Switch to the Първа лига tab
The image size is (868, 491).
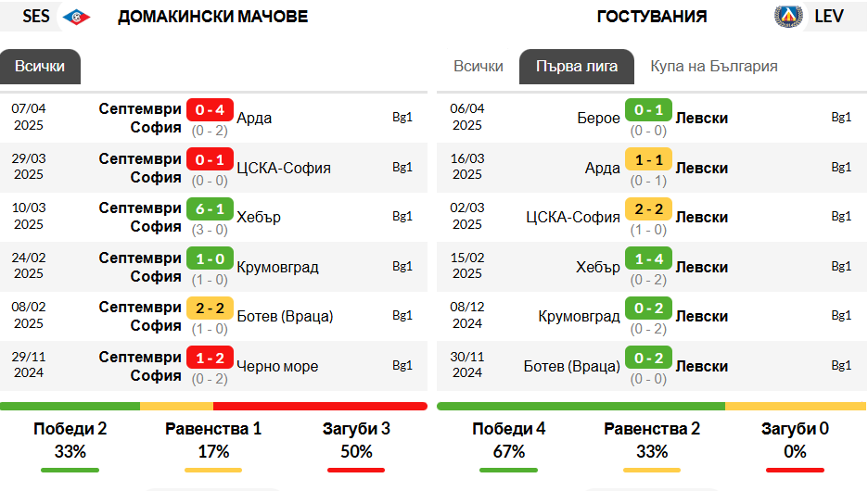point(576,67)
